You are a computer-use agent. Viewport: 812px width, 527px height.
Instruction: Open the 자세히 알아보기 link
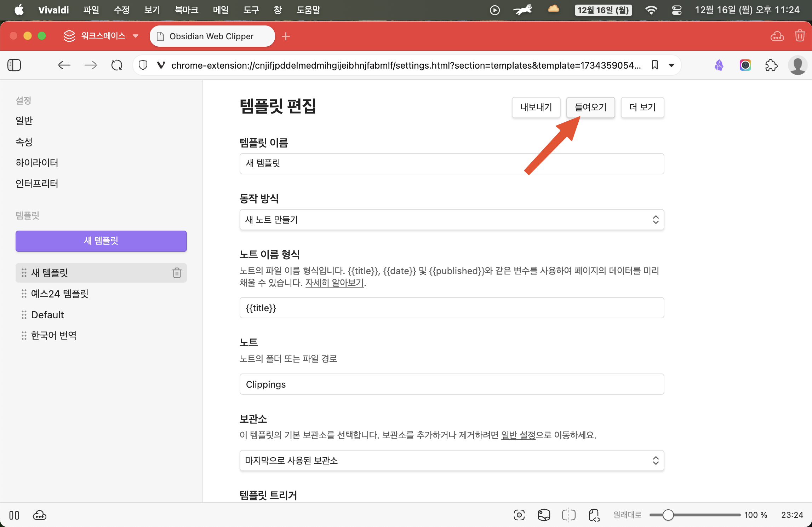coord(334,283)
